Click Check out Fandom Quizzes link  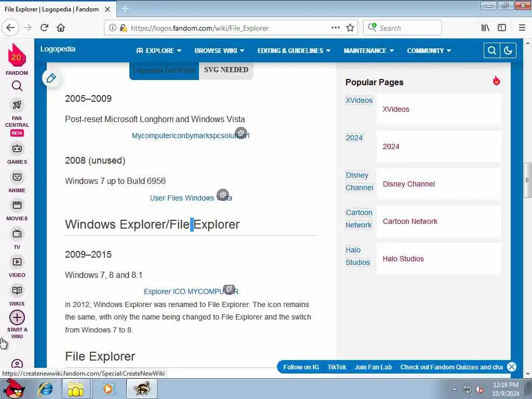[451, 367]
